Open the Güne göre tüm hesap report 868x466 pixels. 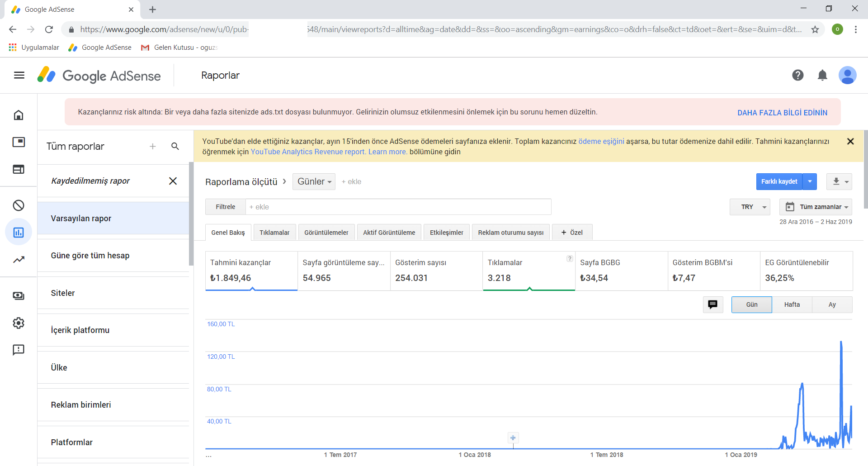coord(113,256)
